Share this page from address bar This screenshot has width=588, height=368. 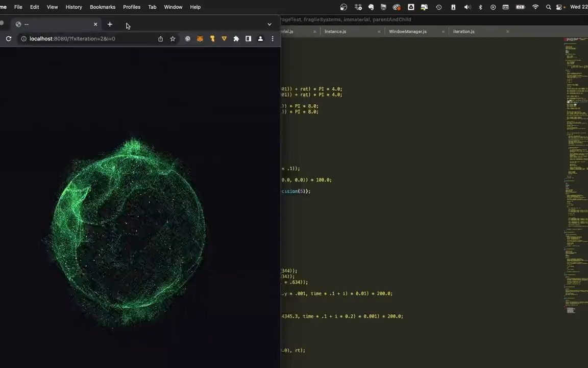click(160, 39)
